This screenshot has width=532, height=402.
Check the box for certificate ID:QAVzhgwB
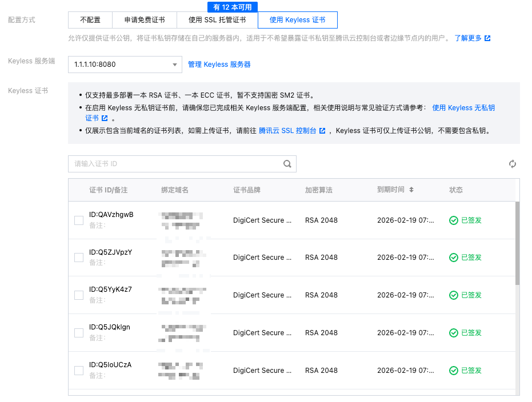click(79, 220)
